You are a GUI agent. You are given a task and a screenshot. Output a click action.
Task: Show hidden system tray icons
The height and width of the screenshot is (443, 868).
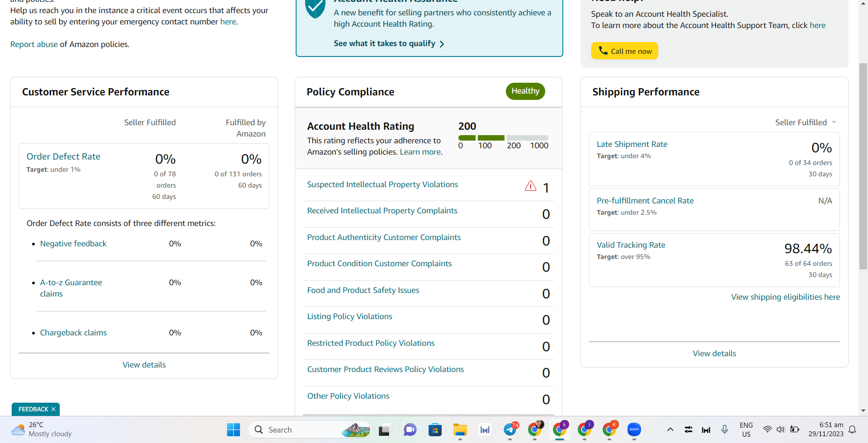[670, 429]
